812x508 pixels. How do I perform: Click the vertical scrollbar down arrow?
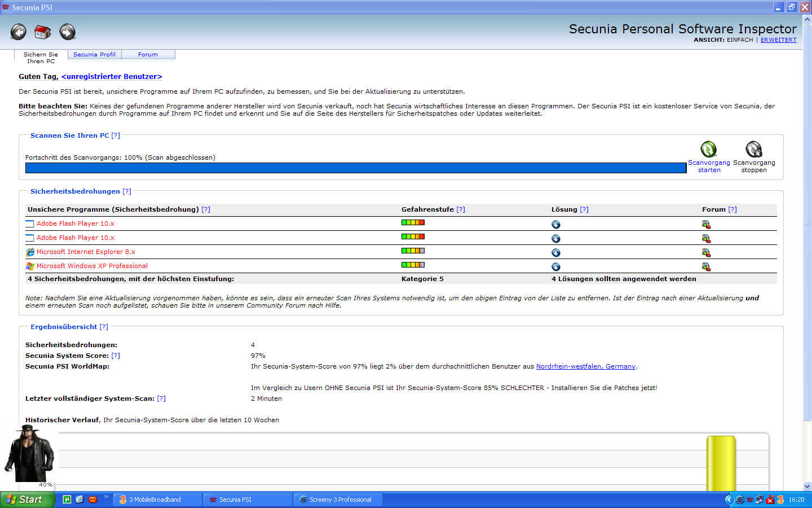(807, 486)
